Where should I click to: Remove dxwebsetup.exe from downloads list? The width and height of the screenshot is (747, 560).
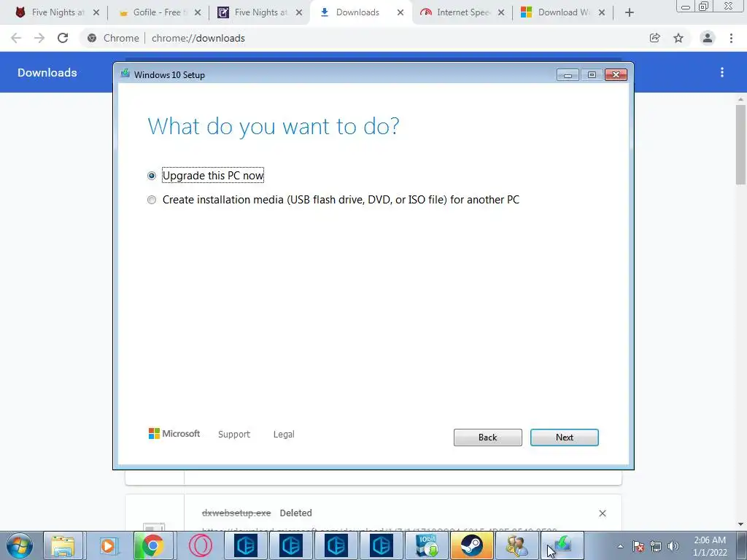click(602, 513)
